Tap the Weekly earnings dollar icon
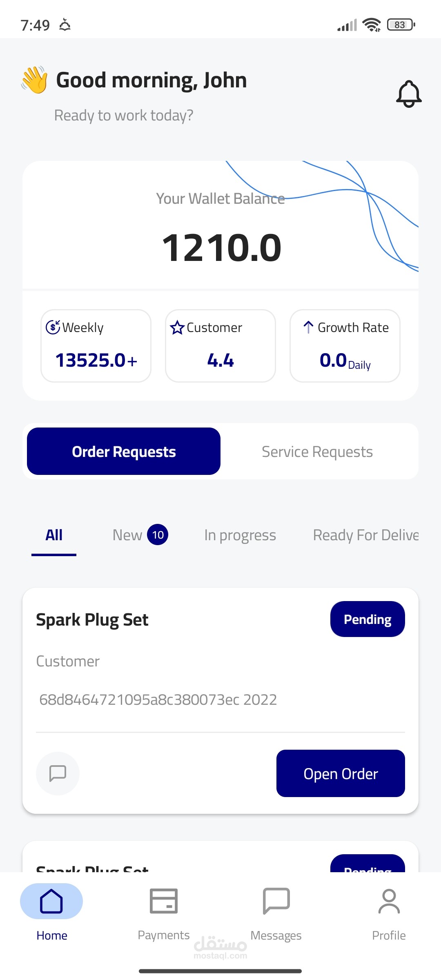This screenshot has height=980, width=441. click(53, 327)
